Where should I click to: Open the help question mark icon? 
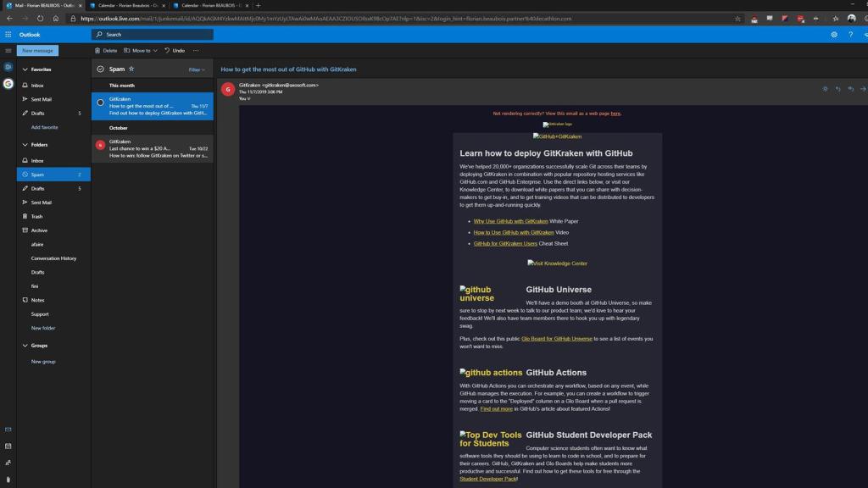click(850, 35)
